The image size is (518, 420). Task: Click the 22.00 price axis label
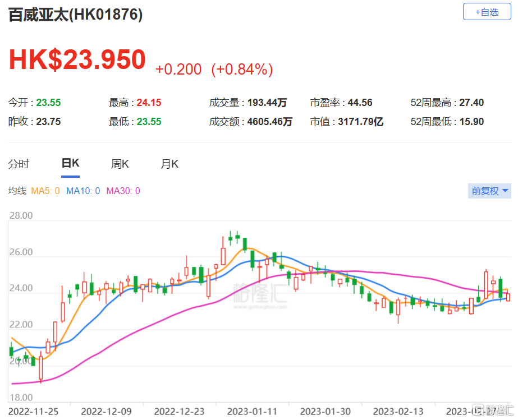(x=21, y=325)
